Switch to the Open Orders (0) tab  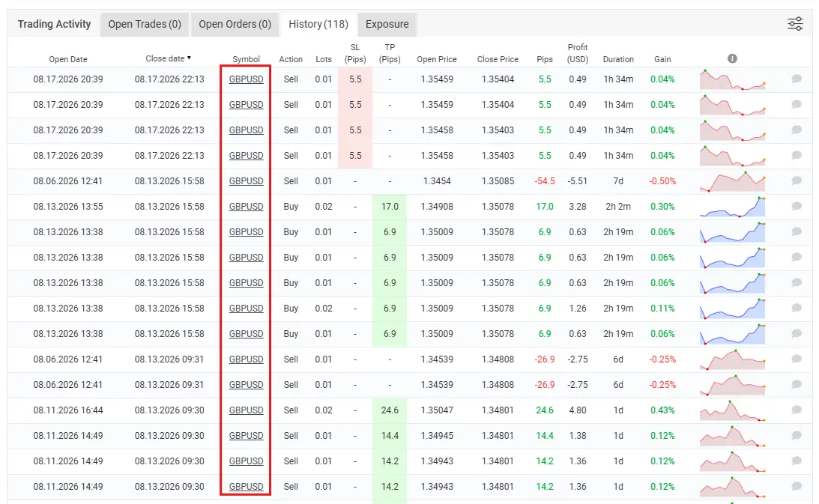coord(235,24)
